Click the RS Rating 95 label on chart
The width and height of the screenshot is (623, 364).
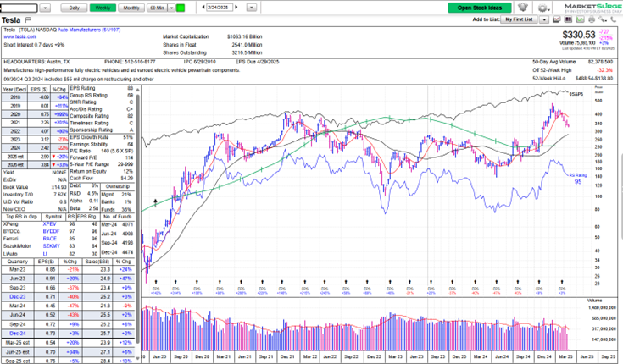(578, 179)
